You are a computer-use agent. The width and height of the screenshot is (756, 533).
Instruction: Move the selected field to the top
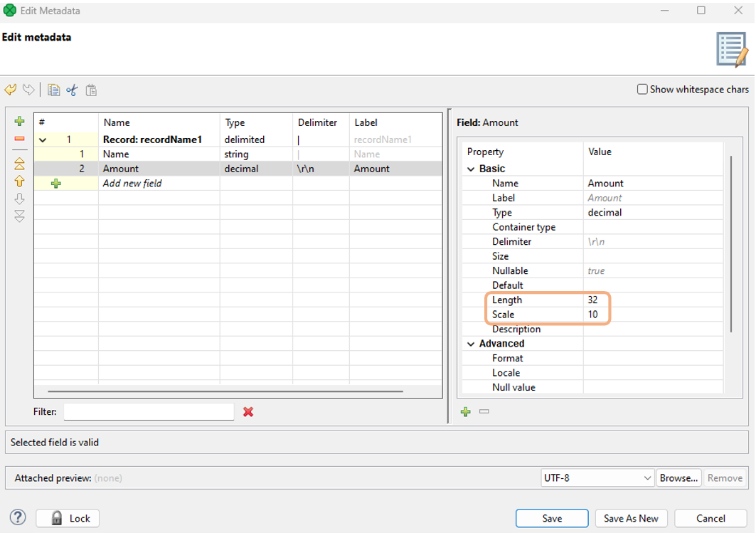(x=20, y=164)
